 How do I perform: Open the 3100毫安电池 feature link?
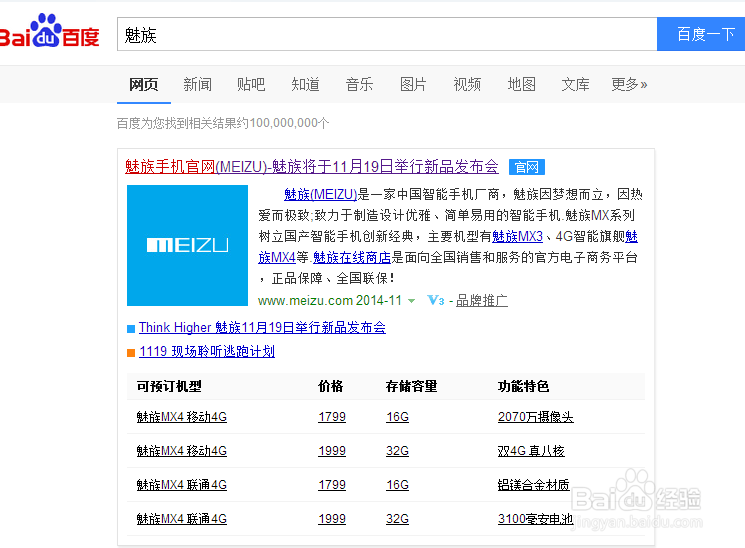tap(535, 519)
